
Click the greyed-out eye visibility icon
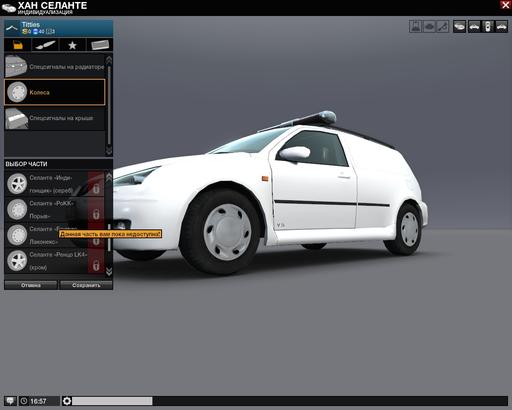tap(429, 26)
